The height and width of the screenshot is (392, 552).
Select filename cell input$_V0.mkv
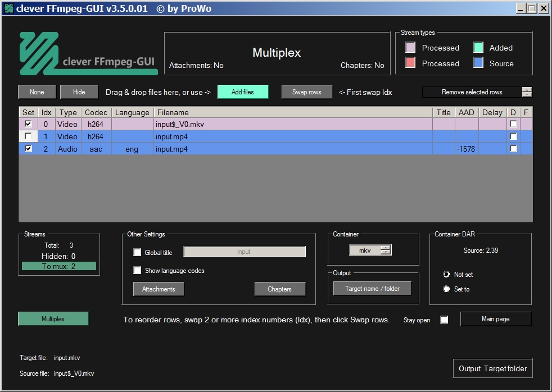[x=293, y=124]
